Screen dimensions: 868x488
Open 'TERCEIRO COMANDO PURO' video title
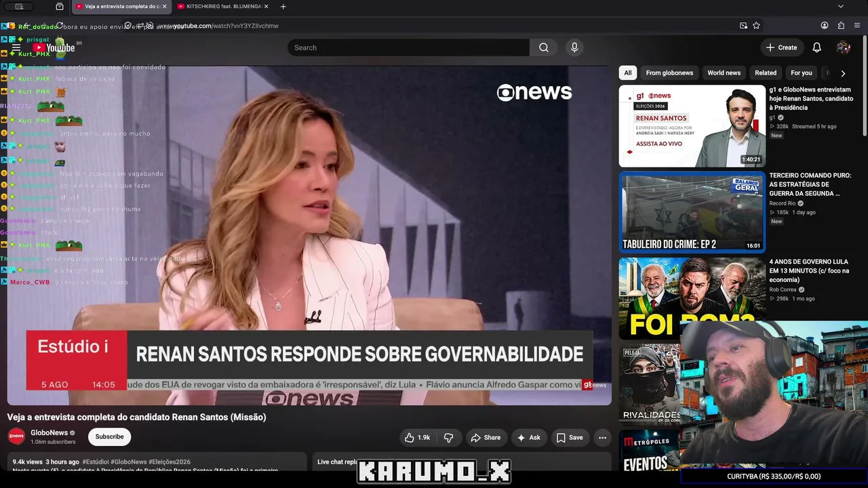pos(810,184)
